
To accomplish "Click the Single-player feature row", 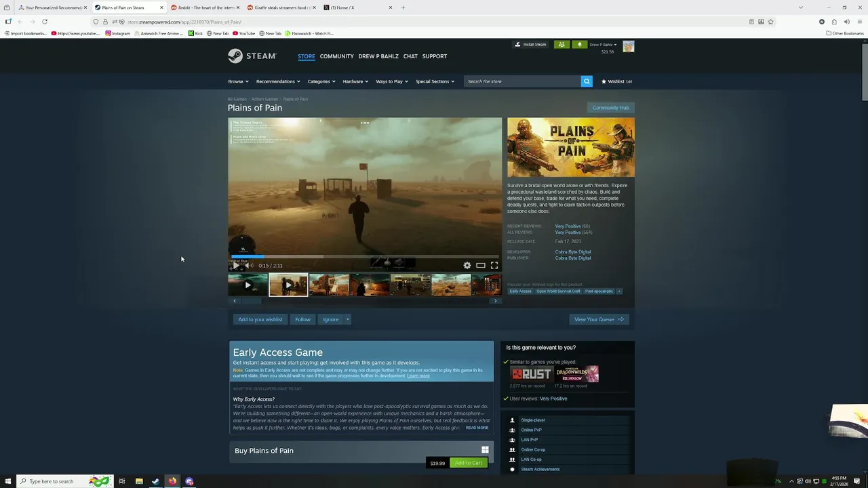I will (x=570, y=420).
